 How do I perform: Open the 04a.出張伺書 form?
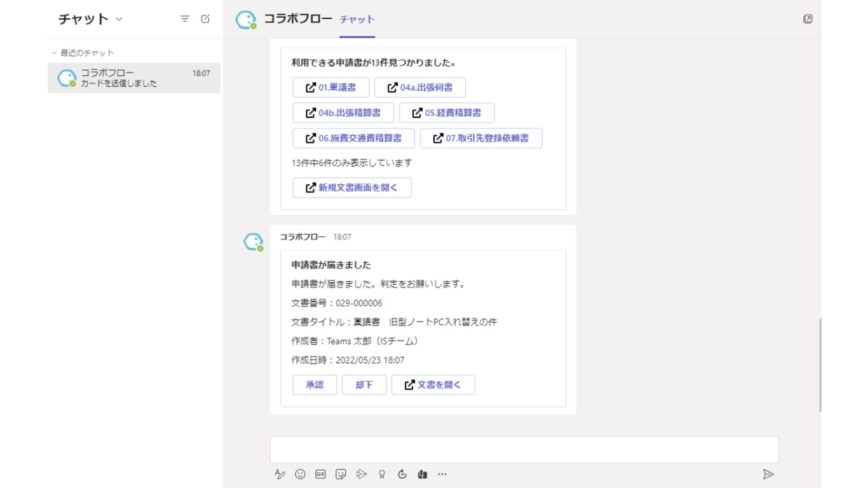[420, 88]
